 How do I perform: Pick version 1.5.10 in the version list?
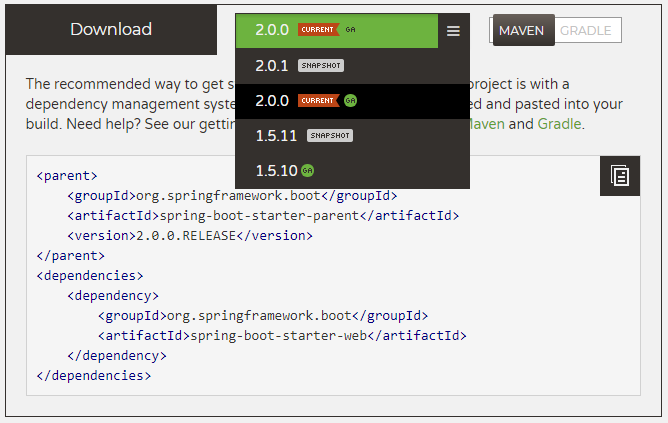275,171
